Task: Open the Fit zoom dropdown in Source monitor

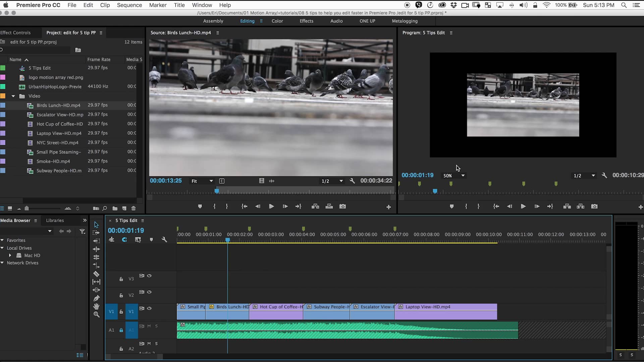Action: click(x=201, y=181)
